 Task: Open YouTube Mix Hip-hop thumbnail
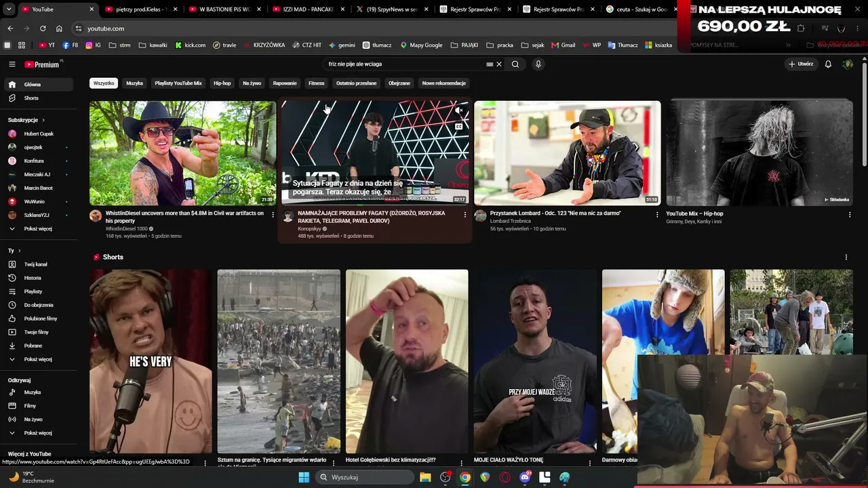tap(759, 153)
